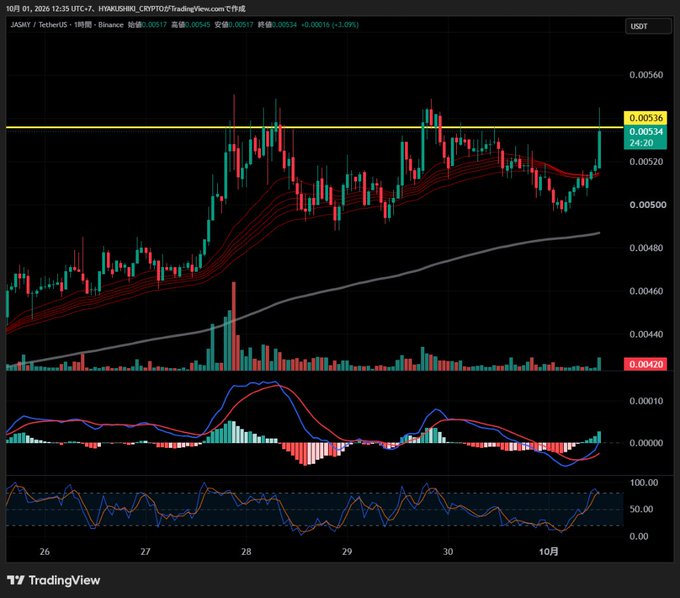Click the 始値 0.00517 open value
The image size is (680, 598).
coord(147,25)
